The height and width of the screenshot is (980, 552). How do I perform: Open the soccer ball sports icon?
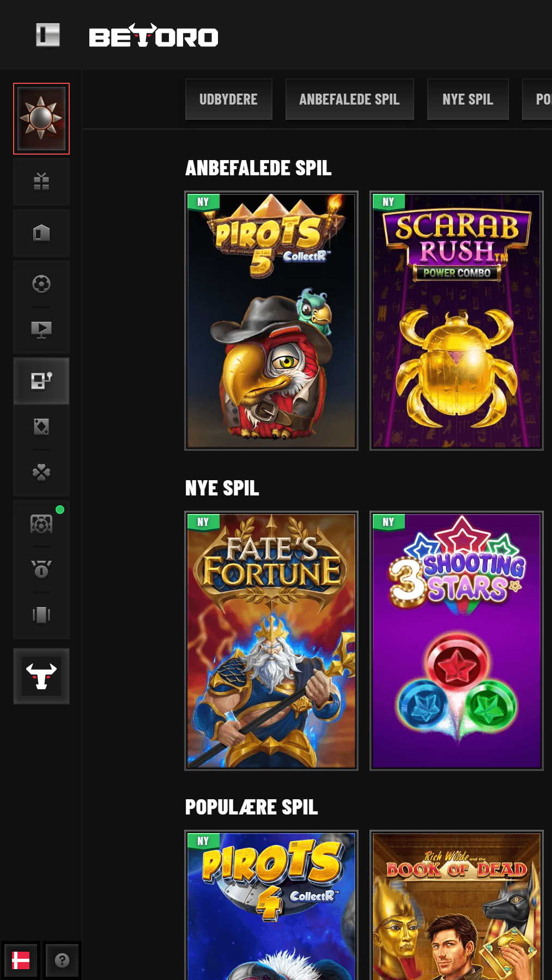[x=41, y=284]
